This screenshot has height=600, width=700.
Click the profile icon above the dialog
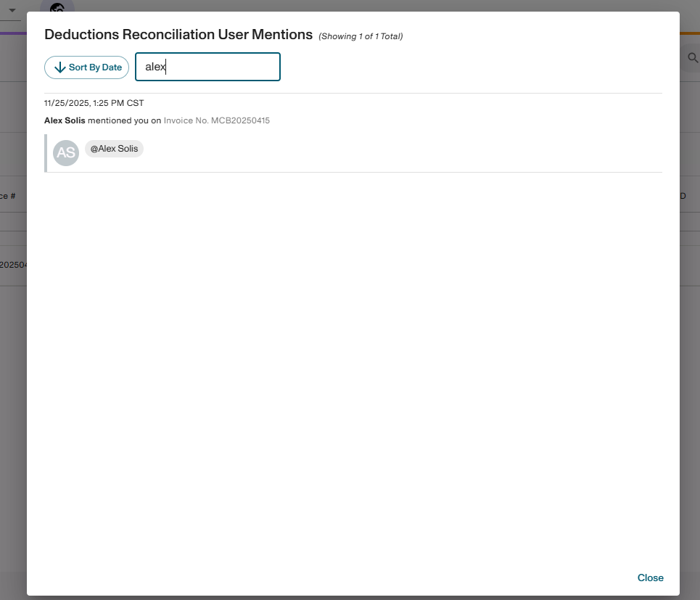(x=57, y=7)
